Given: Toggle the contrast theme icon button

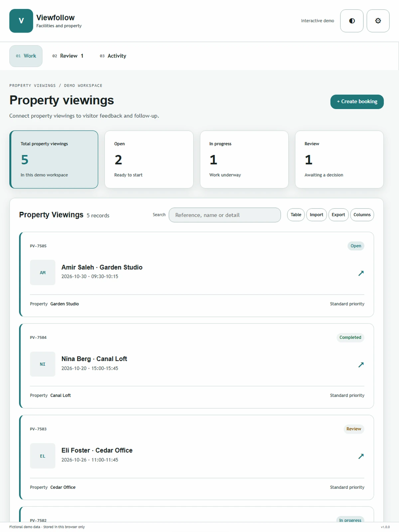Looking at the screenshot, I should click(352, 21).
